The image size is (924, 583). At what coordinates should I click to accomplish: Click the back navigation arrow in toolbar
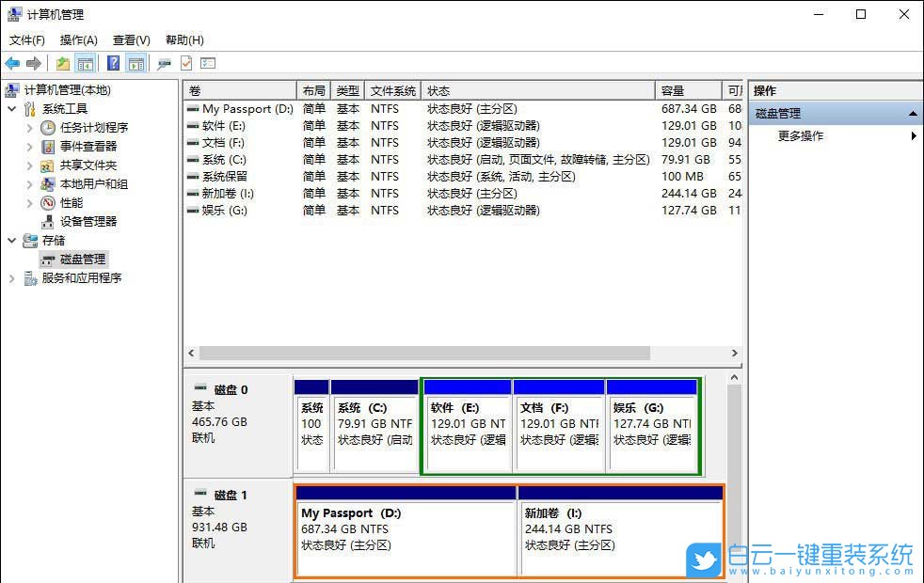(x=11, y=62)
